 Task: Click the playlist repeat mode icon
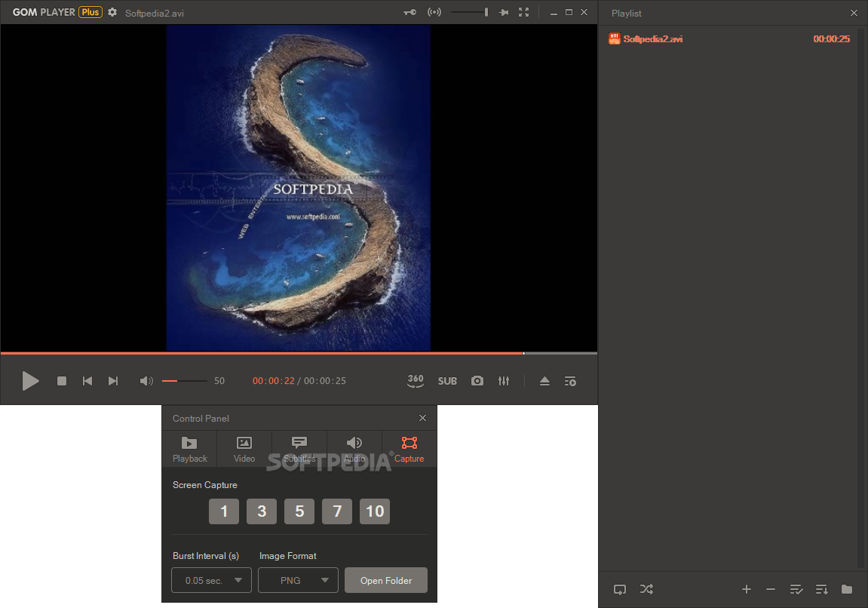click(620, 589)
